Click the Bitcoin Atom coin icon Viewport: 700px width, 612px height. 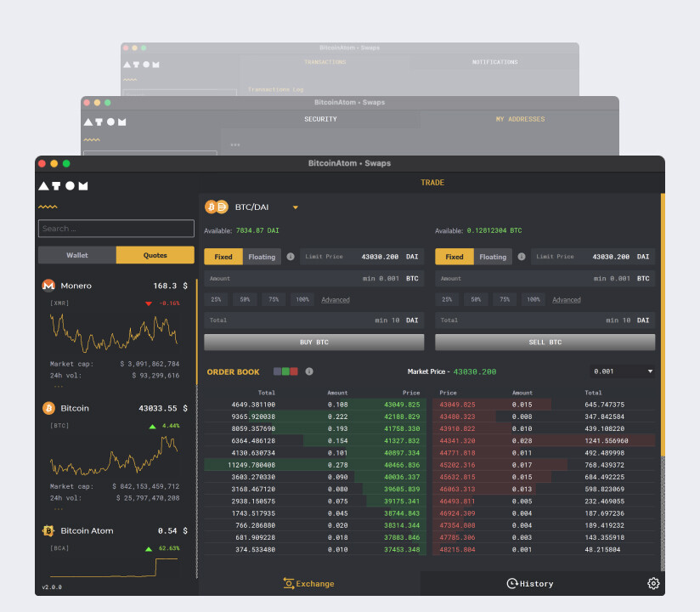point(48,530)
